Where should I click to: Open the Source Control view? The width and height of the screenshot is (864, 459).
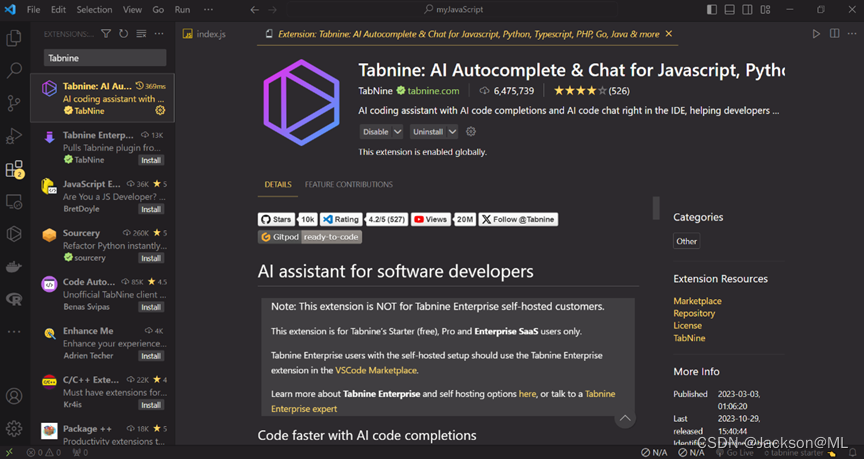coord(14,103)
